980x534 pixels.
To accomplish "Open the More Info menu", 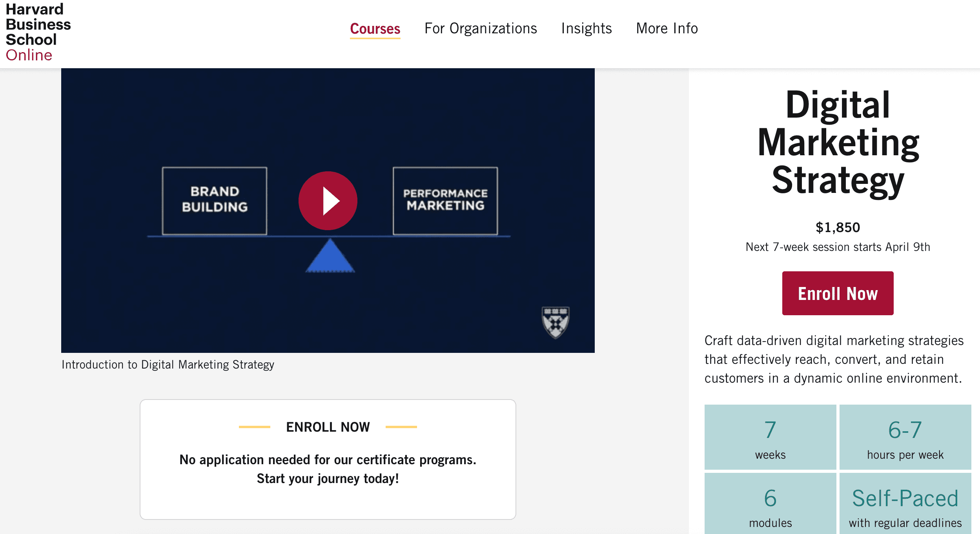I will 667,29.
